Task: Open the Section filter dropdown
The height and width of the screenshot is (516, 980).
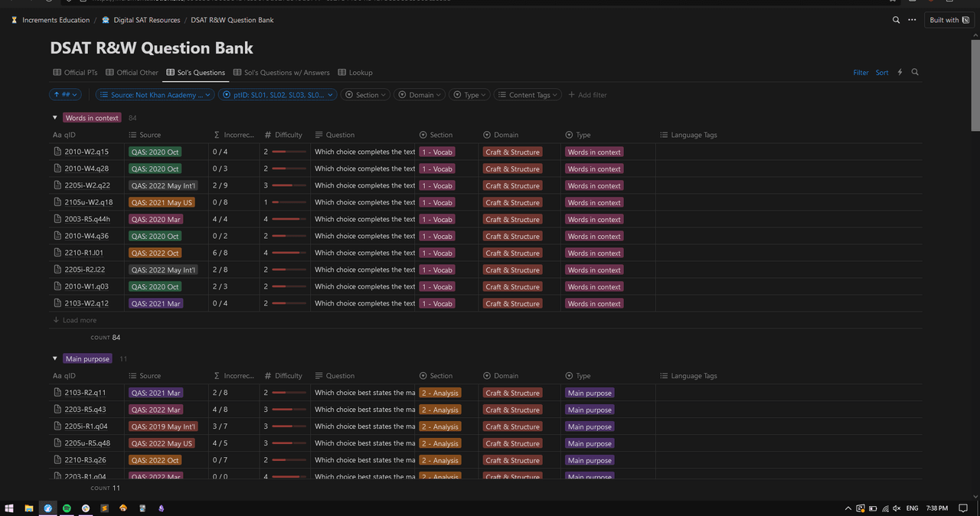Action: [366, 95]
